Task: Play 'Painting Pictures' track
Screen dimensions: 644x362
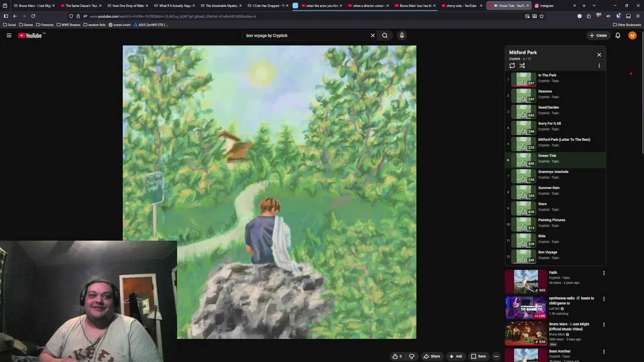Action: (555, 224)
